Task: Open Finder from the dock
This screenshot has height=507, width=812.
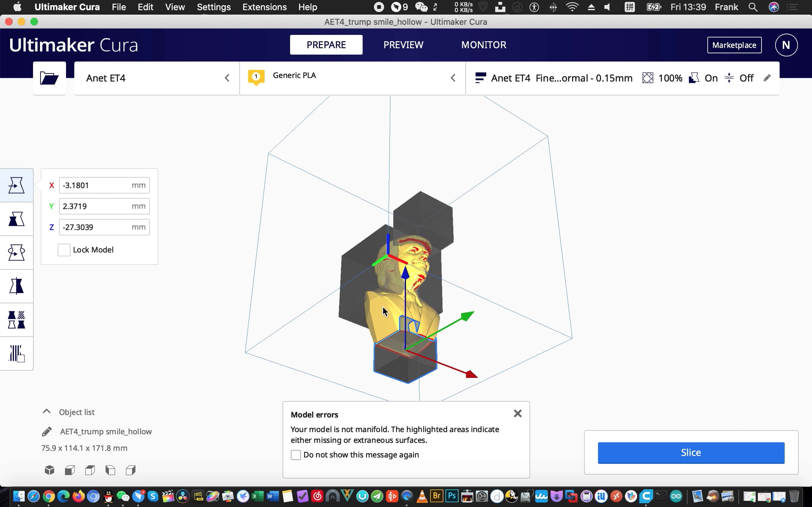Action: [x=19, y=496]
